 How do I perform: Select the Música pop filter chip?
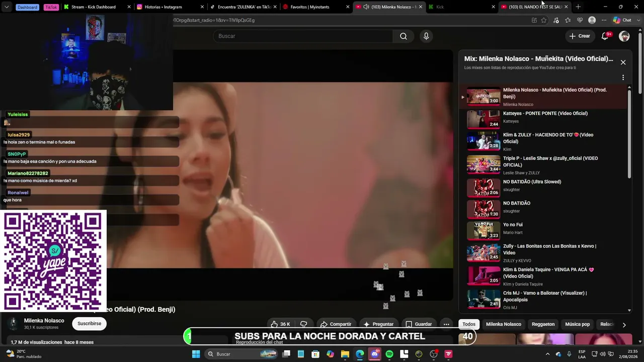[577, 324]
